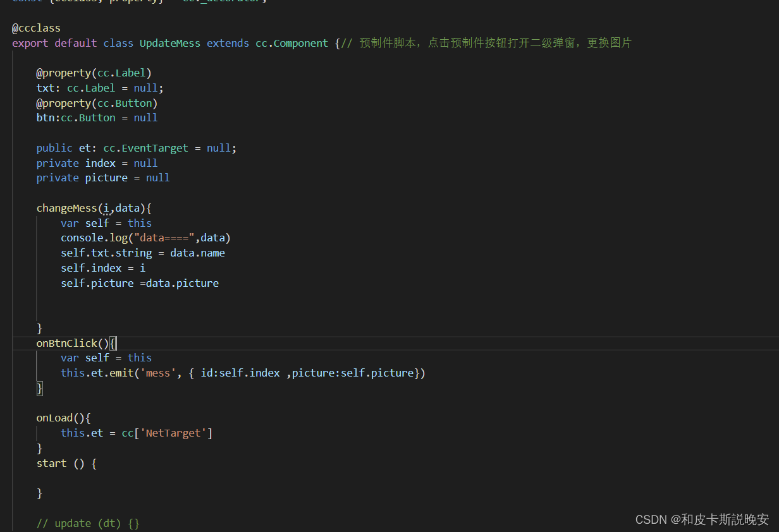Click the "extends" keyword

[x=228, y=43]
